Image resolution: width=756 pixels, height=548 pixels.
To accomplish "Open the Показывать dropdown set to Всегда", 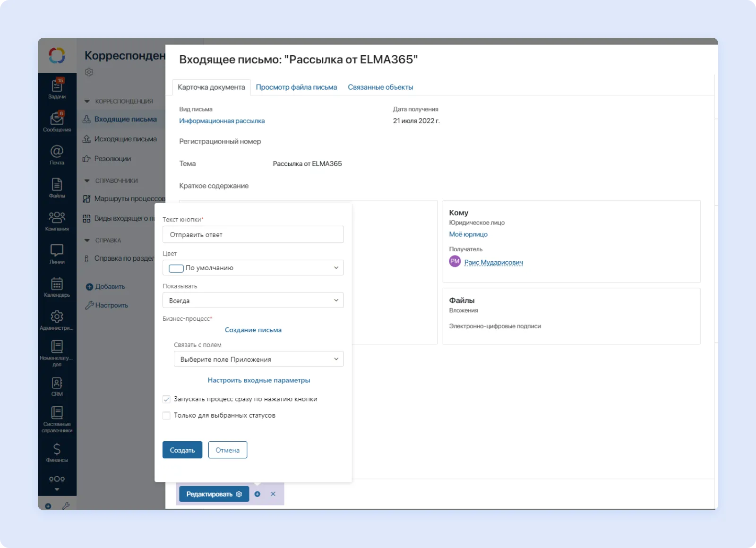I will tap(253, 300).
